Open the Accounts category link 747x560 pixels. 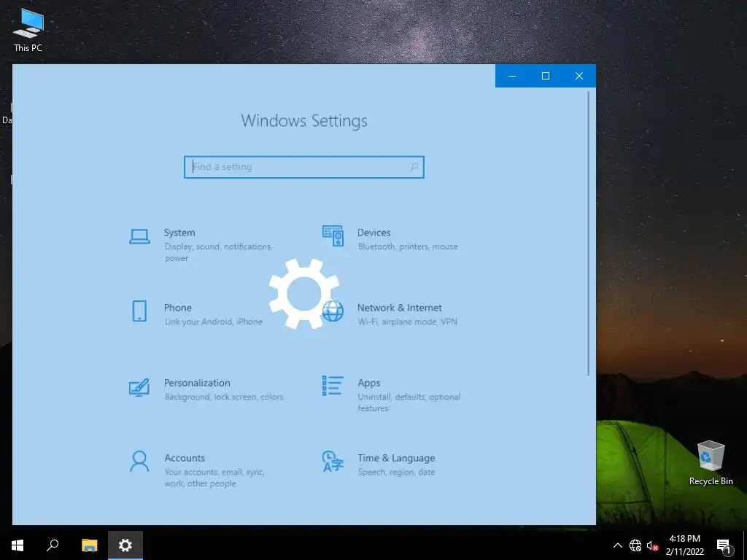[x=185, y=458]
